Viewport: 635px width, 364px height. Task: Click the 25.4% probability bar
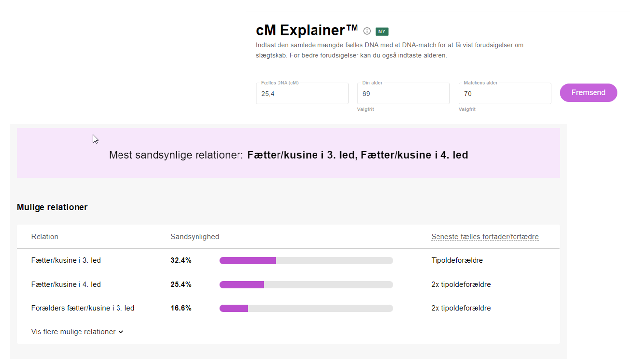pyautogui.click(x=306, y=285)
